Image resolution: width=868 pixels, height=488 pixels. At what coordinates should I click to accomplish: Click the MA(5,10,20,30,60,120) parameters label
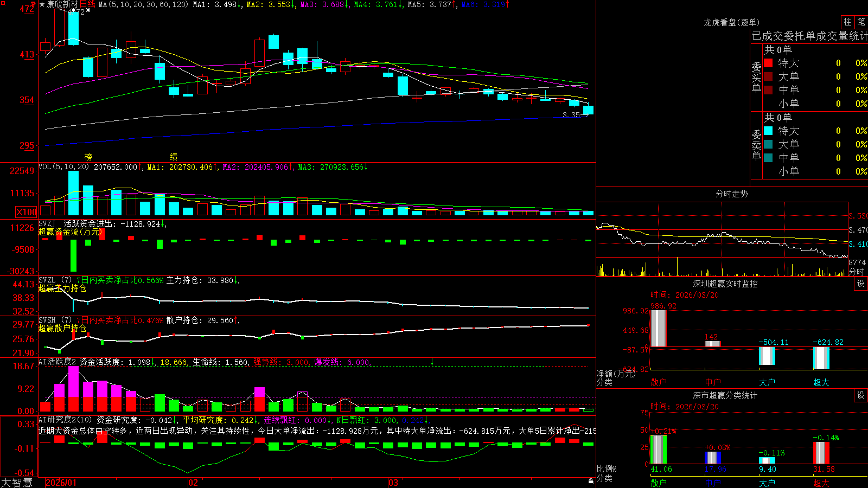coord(143,4)
